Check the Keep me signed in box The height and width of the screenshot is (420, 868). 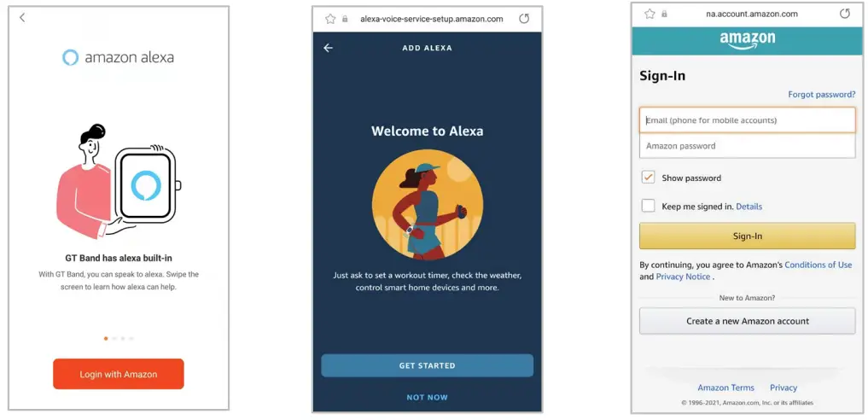649,206
